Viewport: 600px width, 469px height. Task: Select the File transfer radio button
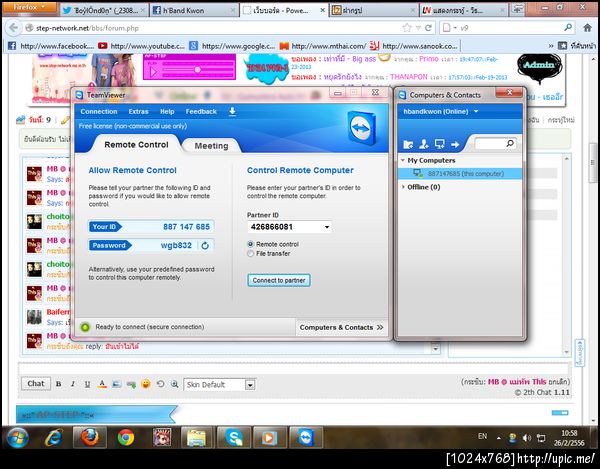click(251, 254)
